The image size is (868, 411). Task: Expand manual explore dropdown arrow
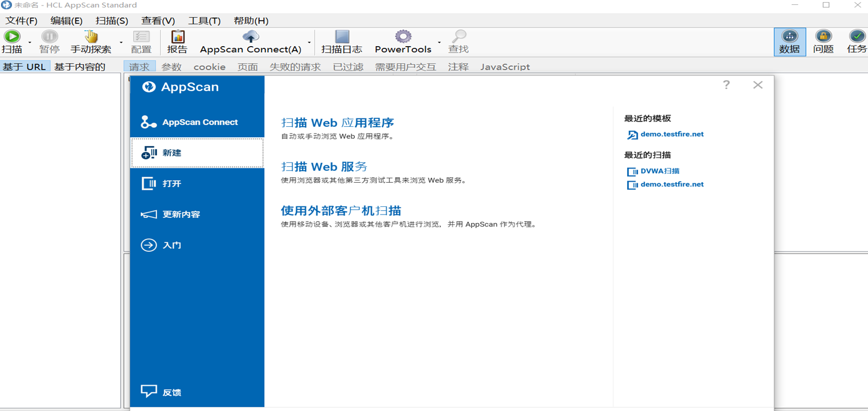tap(121, 43)
